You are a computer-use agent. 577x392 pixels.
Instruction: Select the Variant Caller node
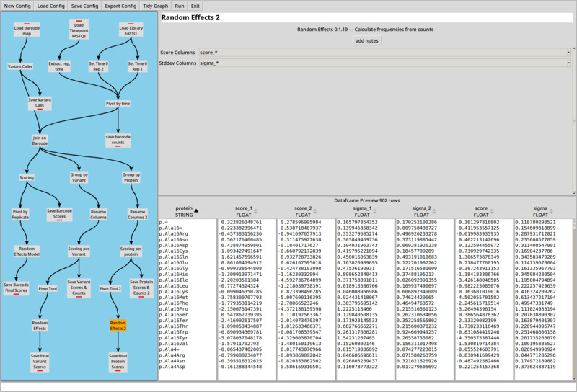[x=20, y=66]
